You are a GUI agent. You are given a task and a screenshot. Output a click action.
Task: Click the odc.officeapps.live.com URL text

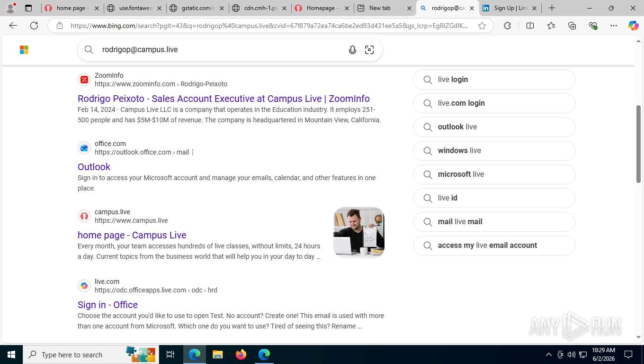(x=156, y=290)
